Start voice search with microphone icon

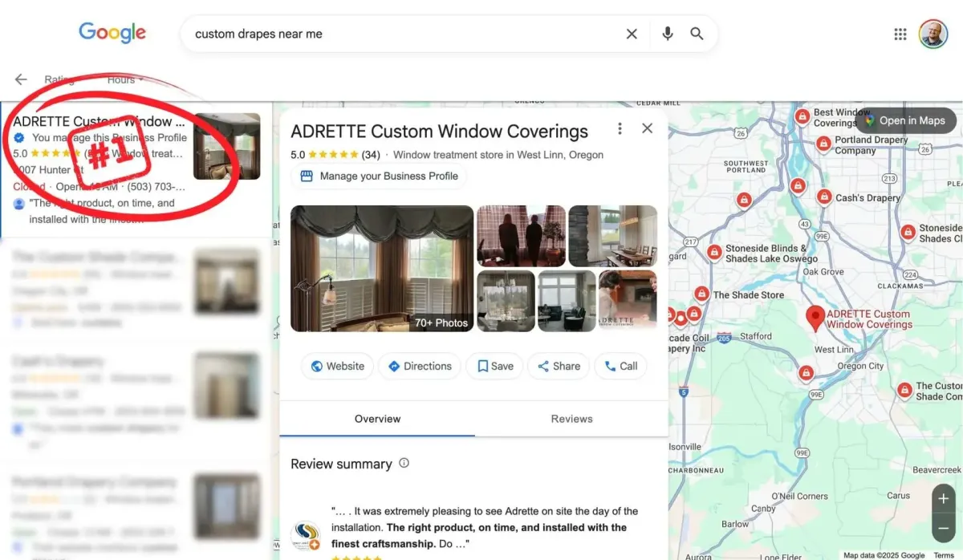click(668, 34)
